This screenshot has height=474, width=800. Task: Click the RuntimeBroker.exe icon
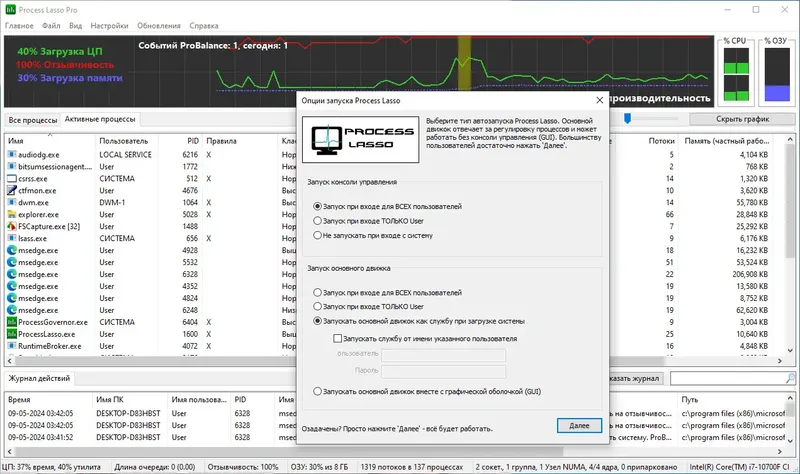(12, 346)
